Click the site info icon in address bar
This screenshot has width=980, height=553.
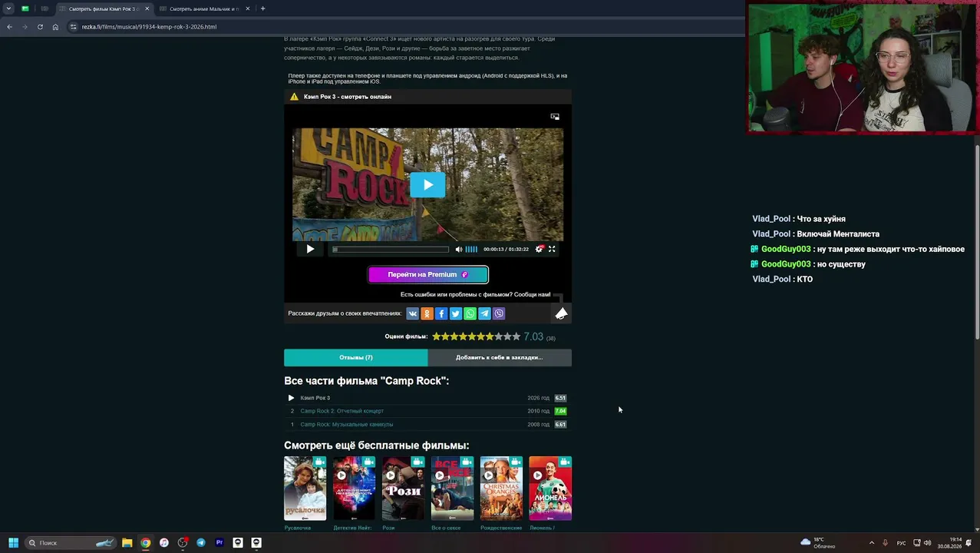[73, 27]
